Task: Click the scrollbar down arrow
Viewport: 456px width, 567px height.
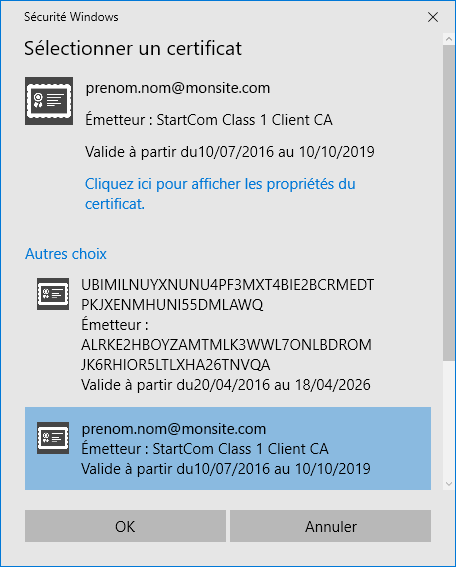Action: (449, 484)
